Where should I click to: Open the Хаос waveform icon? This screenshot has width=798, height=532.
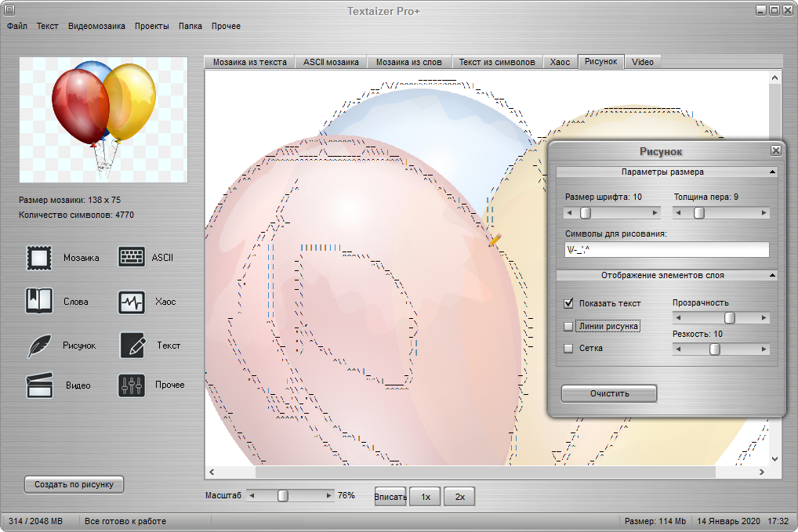tap(132, 302)
